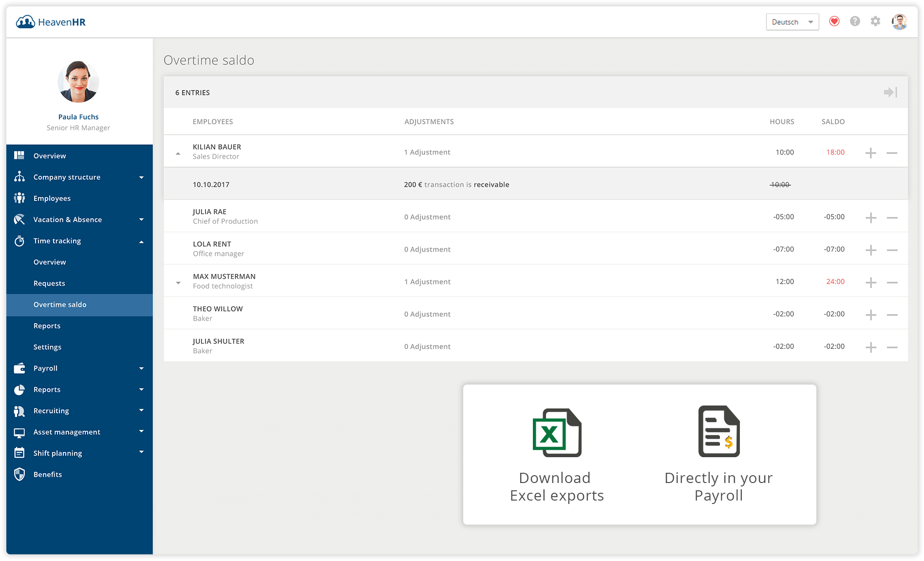
Task: Select the Overtime saldo submenu item
Action: (79, 305)
